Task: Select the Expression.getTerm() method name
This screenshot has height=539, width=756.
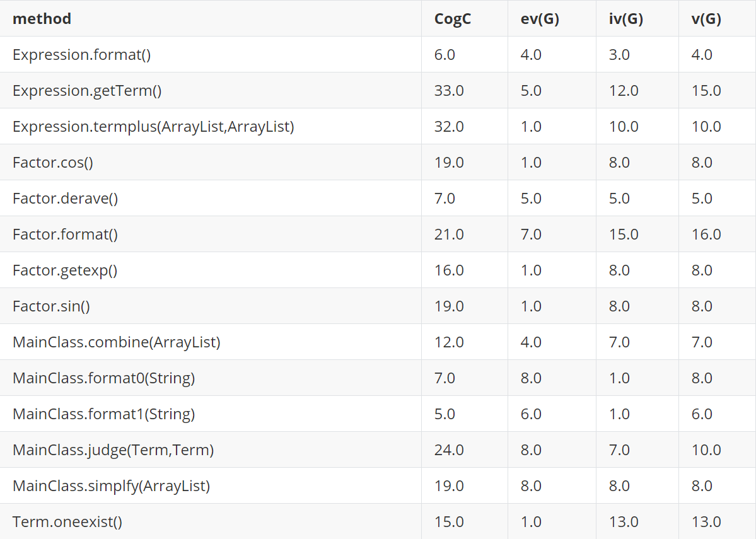Action: click(x=87, y=91)
